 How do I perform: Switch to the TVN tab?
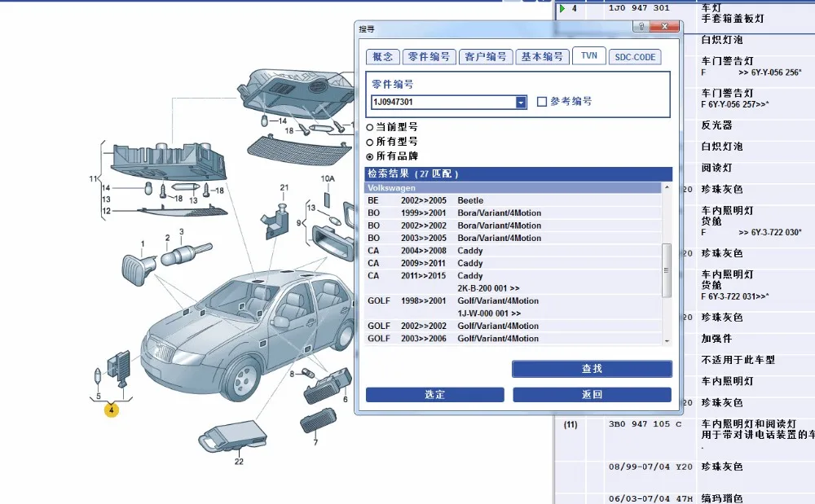(589, 55)
